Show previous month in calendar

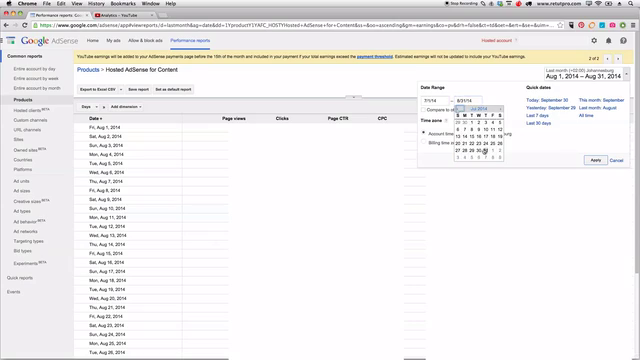coord(460,109)
